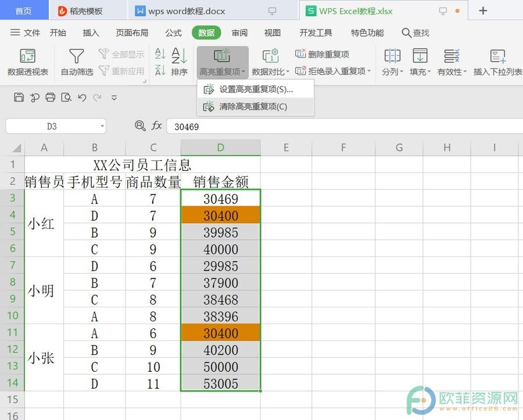Click the Find (查找) search icon
The image size is (523, 420).
(x=415, y=33)
